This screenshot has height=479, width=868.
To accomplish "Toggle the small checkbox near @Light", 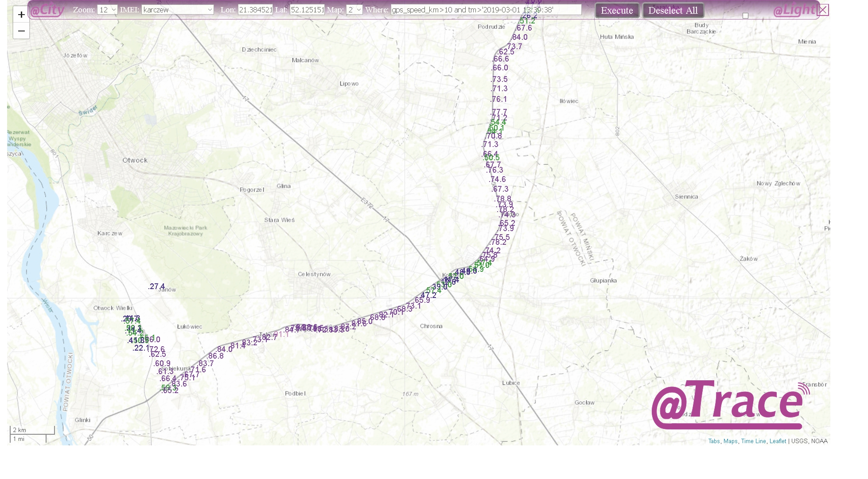I will pos(745,15).
